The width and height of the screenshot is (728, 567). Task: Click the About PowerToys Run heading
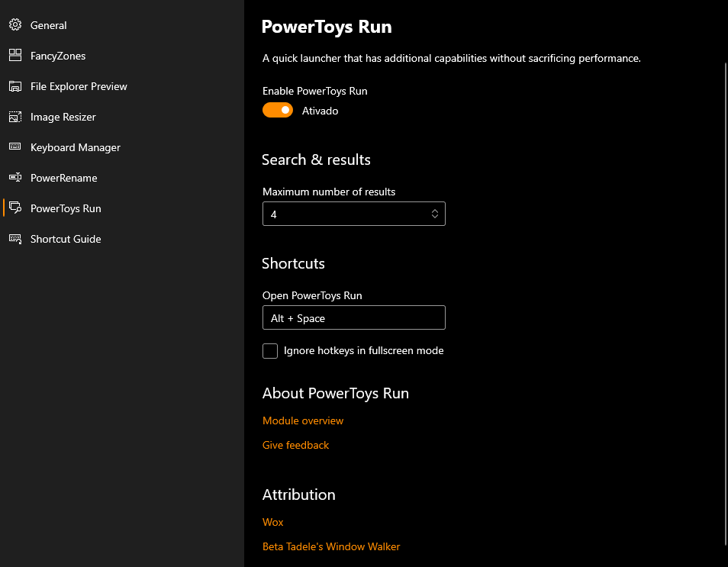coord(335,393)
